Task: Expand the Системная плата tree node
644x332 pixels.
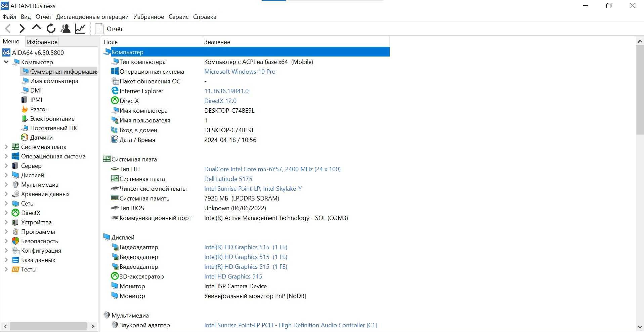Action: point(6,147)
